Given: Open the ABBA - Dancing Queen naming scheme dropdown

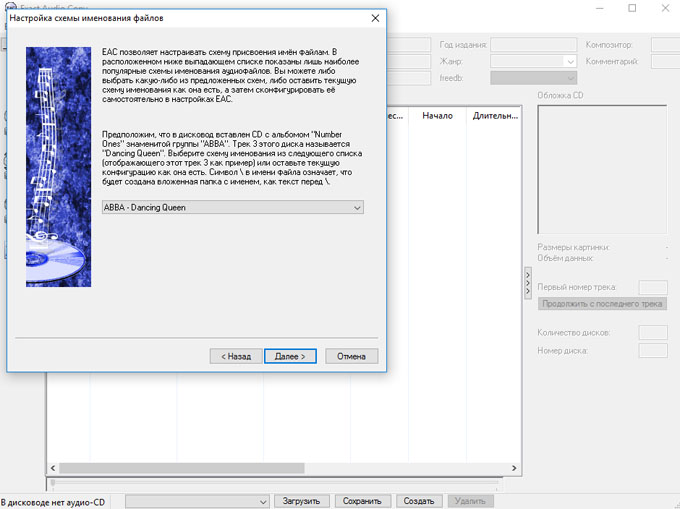Looking at the screenshot, I should coord(233,207).
